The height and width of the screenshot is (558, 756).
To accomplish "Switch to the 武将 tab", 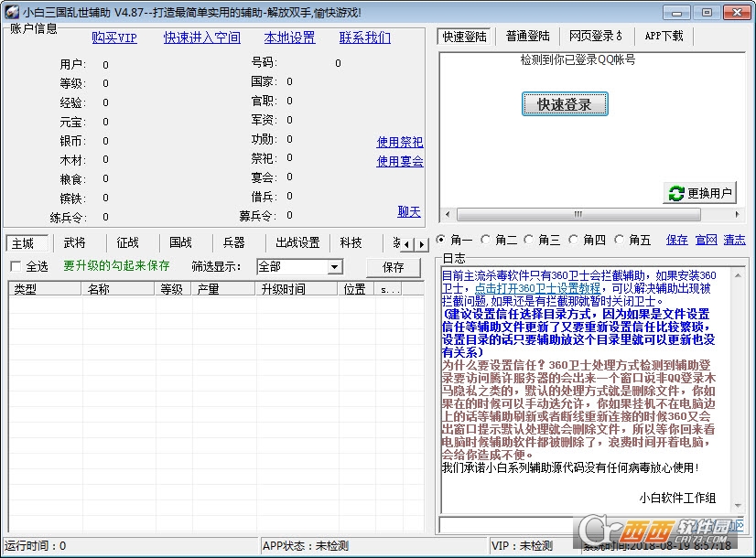I will 75,242.
